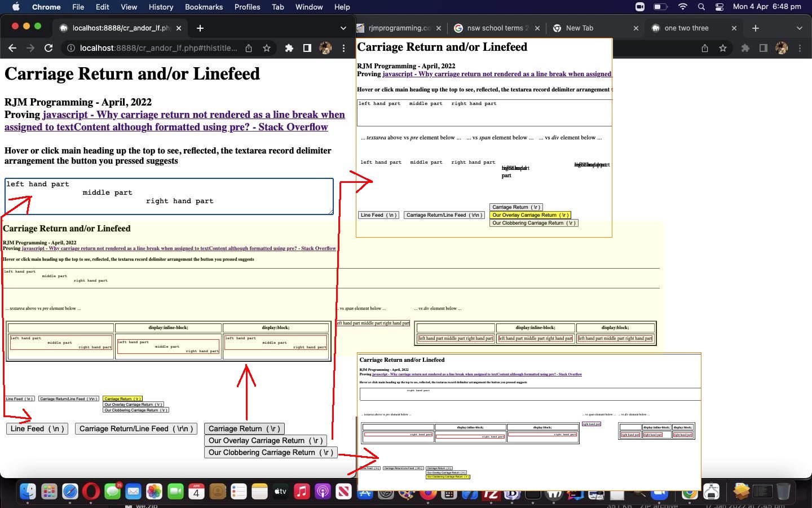Open Chrome's side panel icon
This screenshot has width=812, height=508.
(x=306, y=48)
